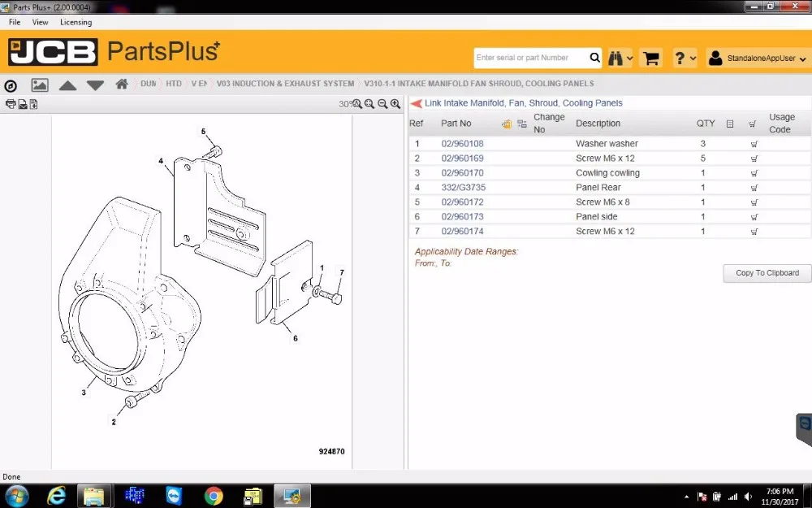Go to HTD breadcrumb
Screen dimensions: 812x508
(174, 84)
